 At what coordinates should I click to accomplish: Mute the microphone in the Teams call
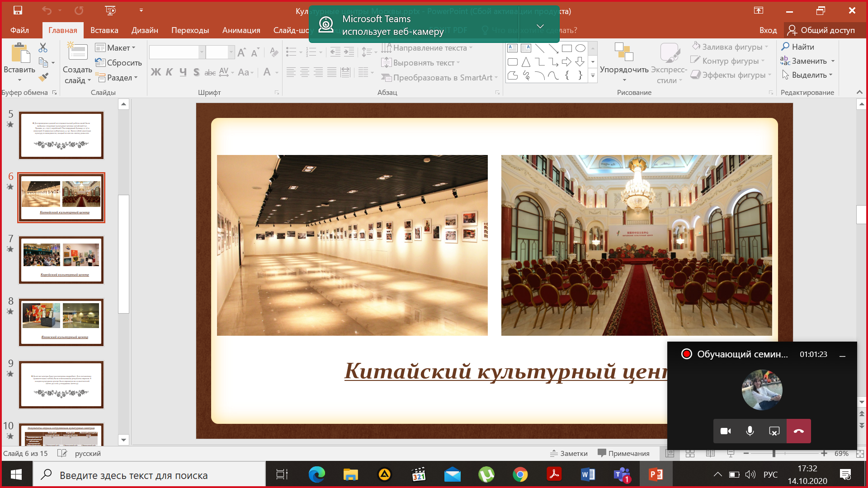click(750, 431)
